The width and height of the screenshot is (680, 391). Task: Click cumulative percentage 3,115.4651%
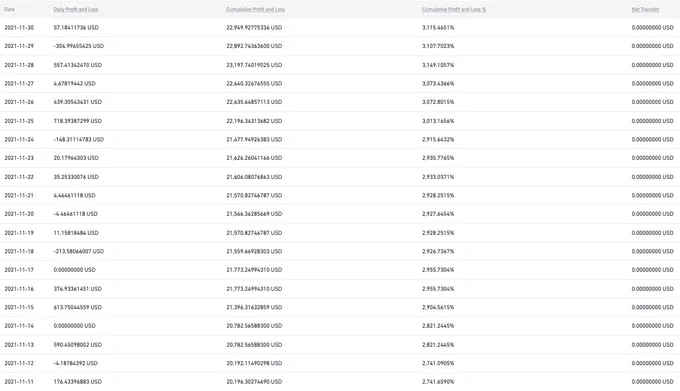tap(438, 27)
